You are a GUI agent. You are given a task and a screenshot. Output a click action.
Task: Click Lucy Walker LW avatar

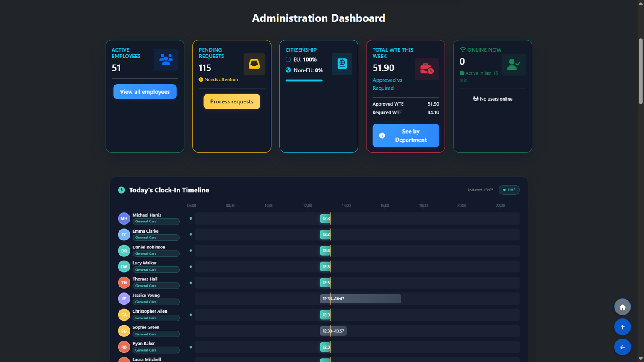coord(124,267)
